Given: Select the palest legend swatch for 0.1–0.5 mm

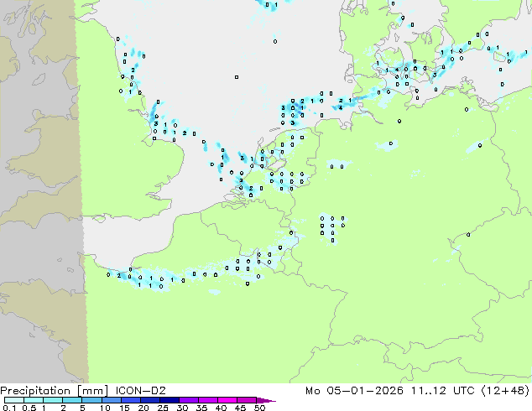Looking at the screenshot, I should click(x=14, y=400).
